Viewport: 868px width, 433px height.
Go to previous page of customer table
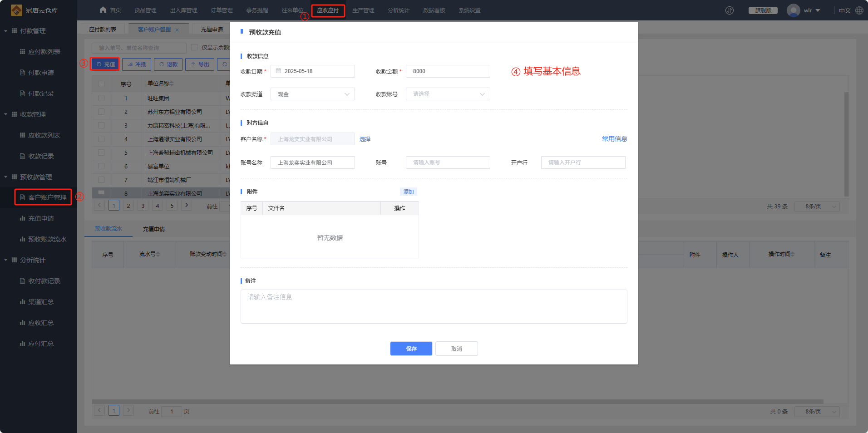pyautogui.click(x=99, y=205)
